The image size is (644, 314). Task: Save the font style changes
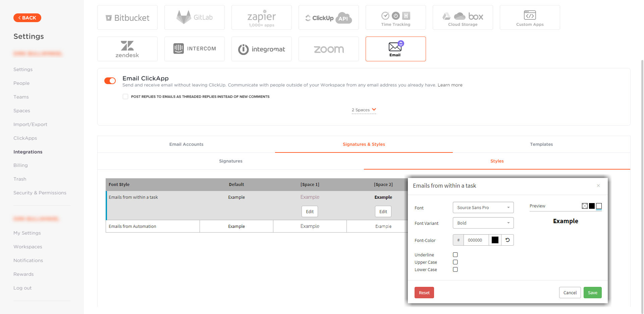click(593, 293)
